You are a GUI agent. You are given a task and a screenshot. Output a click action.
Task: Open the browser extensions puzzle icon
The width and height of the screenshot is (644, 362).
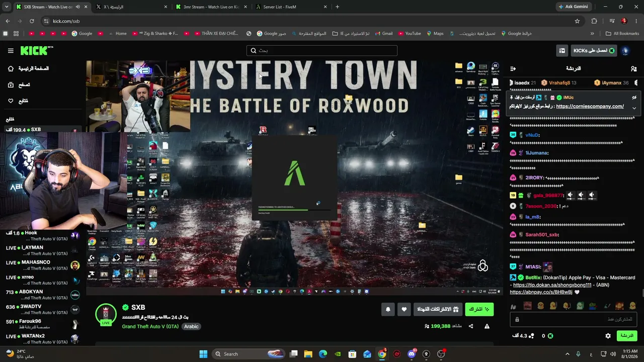pyautogui.click(x=594, y=21)
